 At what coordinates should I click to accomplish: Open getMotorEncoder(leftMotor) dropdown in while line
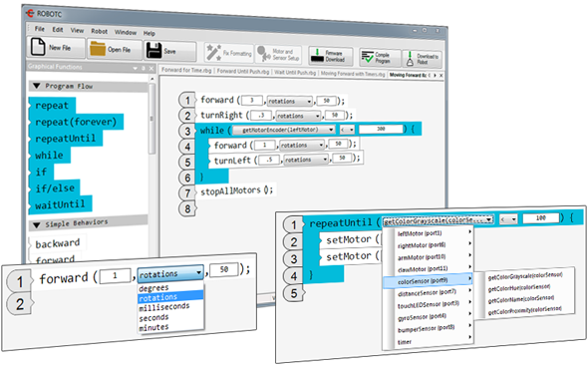pos(283,130)
